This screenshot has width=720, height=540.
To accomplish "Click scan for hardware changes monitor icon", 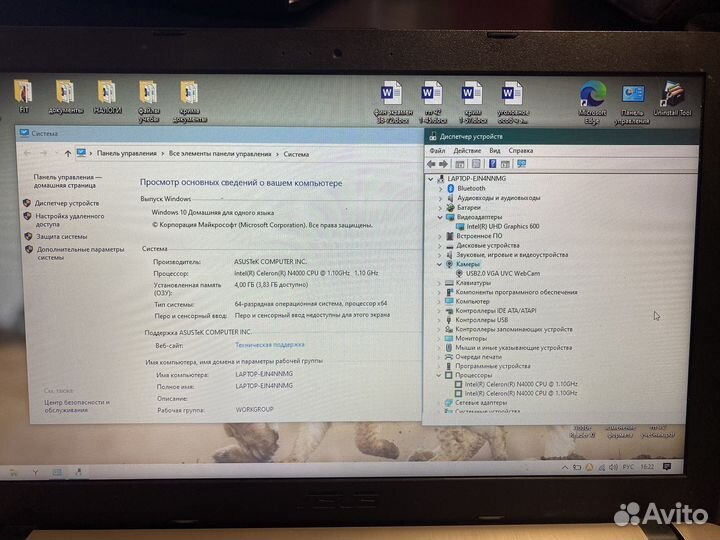I will click(x=522, y=163).
